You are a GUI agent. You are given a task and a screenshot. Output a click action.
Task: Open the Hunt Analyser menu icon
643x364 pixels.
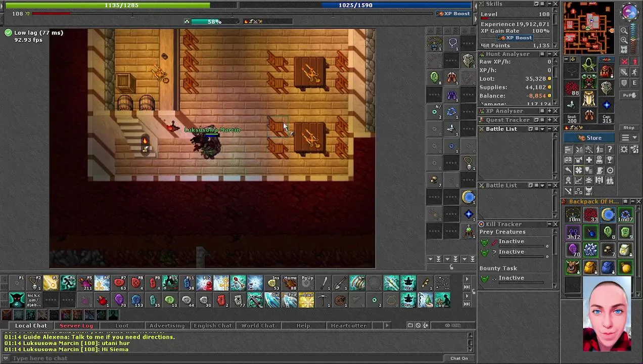click(542, 54)
